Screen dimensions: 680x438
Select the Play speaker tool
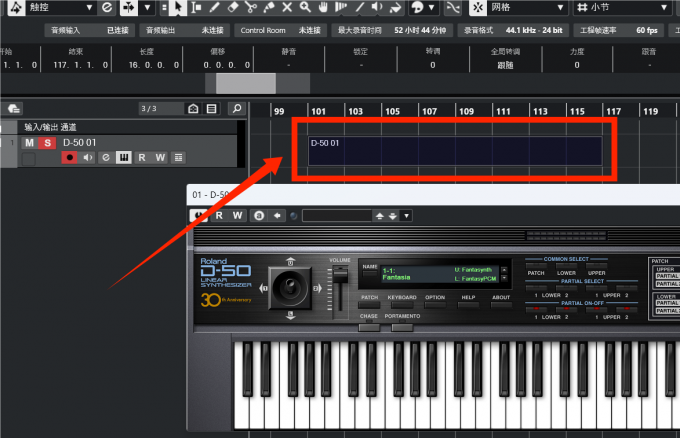pos(377,7)
